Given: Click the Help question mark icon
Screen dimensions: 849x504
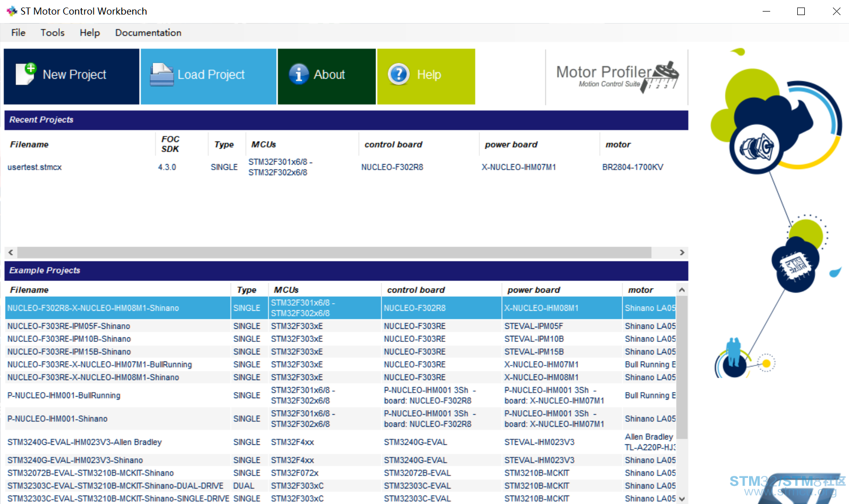Looking at the screenshot, I should [399, 74].
